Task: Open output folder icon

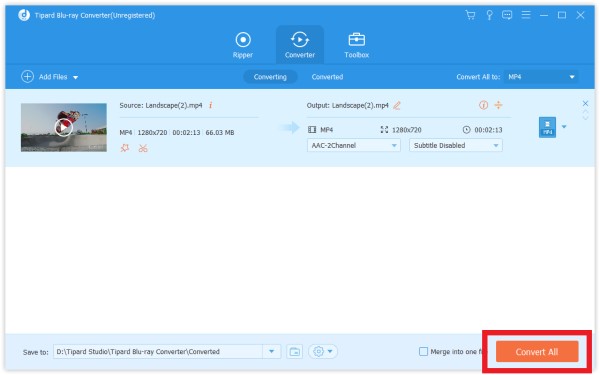Action: point(294,351)
